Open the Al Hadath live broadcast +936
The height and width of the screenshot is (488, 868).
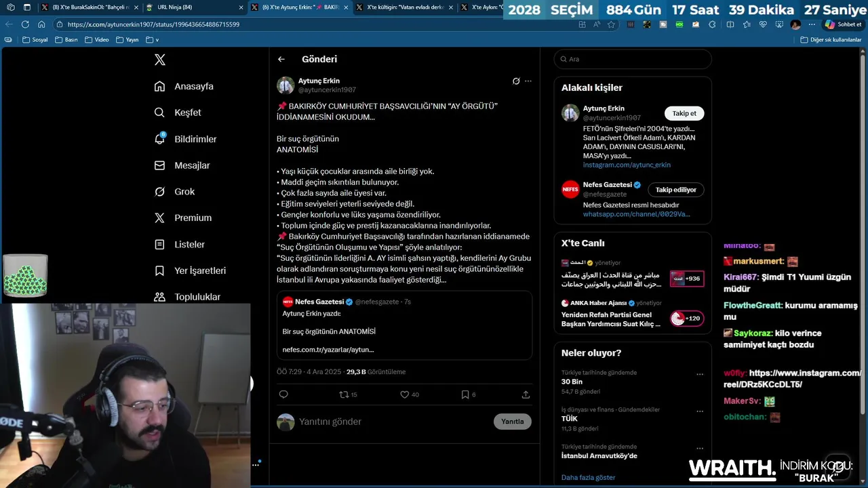coord(686,279)
